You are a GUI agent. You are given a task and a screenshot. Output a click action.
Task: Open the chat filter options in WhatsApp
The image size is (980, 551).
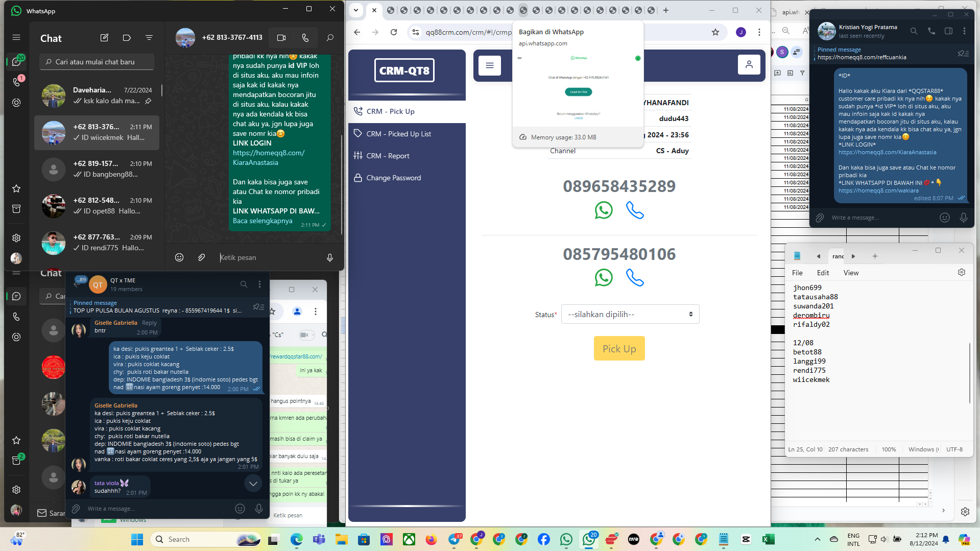pyautogui.click(x=149, y=38)
